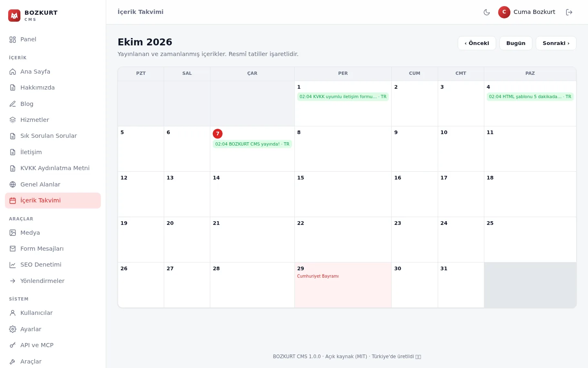The height and width of the screenshot is (368, 588).
Task: Open the Form Mesajları envelope icon
Action: [13, 249]
